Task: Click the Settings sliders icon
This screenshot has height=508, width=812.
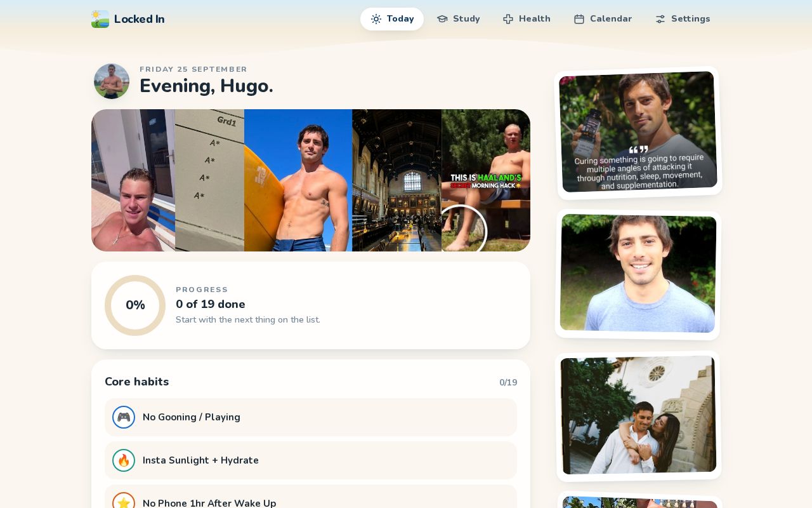Action: (660, 19)
